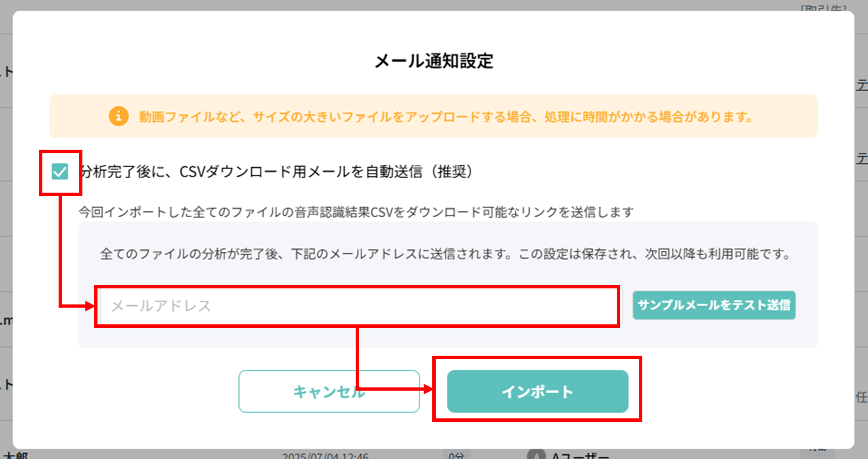Cancel the mail notification dialog
The height and width of the screenshot is (459, 868).
coord(329,392)
